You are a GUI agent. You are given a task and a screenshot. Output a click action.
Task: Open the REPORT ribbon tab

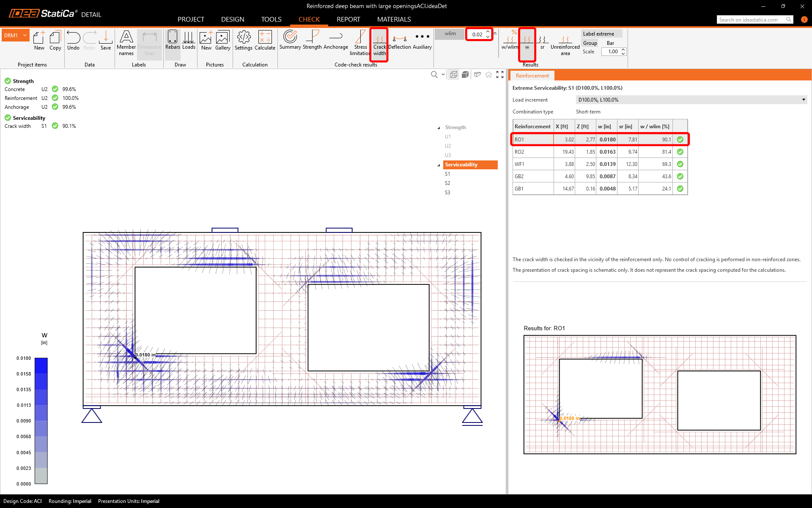pyautogui.click(x=348, y=19)
